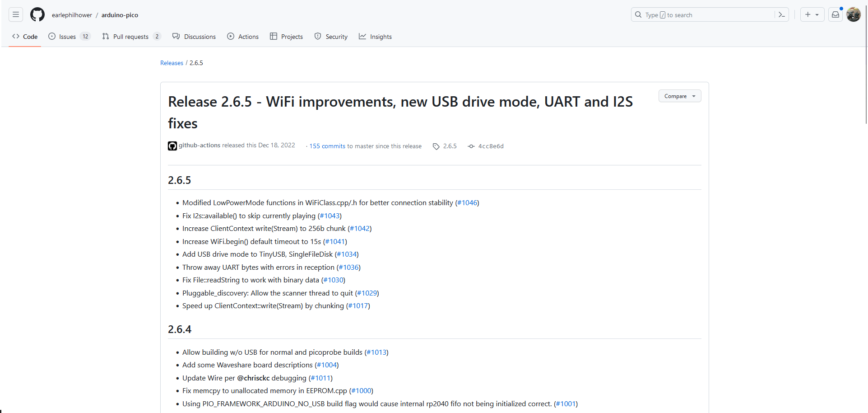Screen dimensions: 868x413
Task: Expand the create new plus dropdown
Action: [812, 14]
